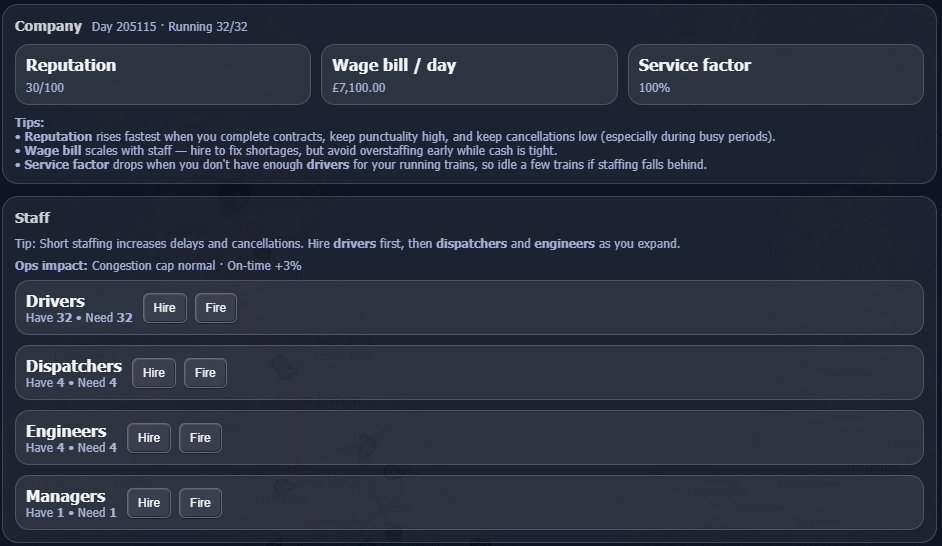Click the Company panel heading
942x546 pixels.
click(48, 26)
